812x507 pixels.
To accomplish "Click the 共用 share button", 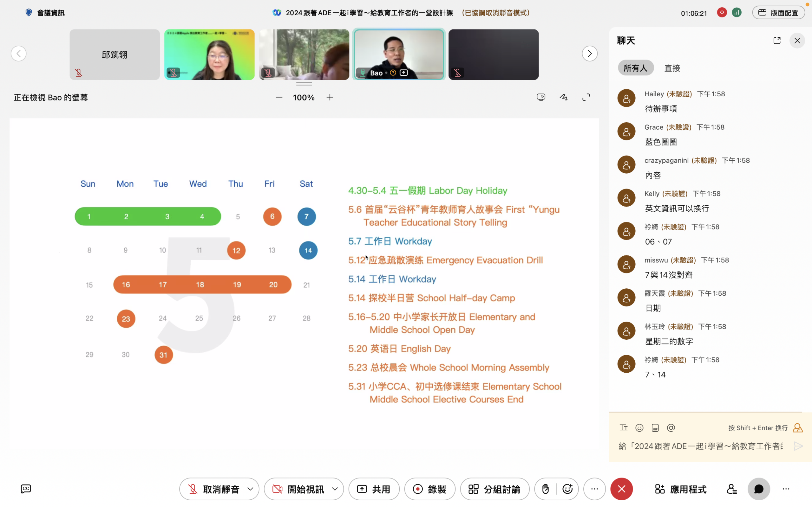I will coord(374,489).
